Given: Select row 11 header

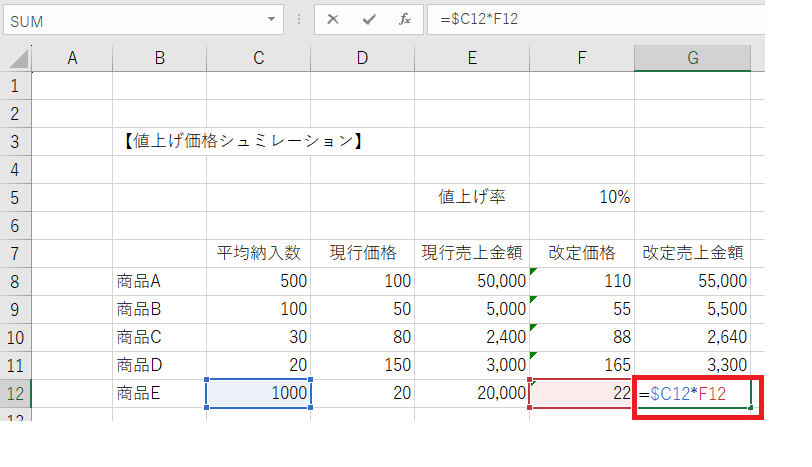Looking at the screenshot, I should 15,365.
